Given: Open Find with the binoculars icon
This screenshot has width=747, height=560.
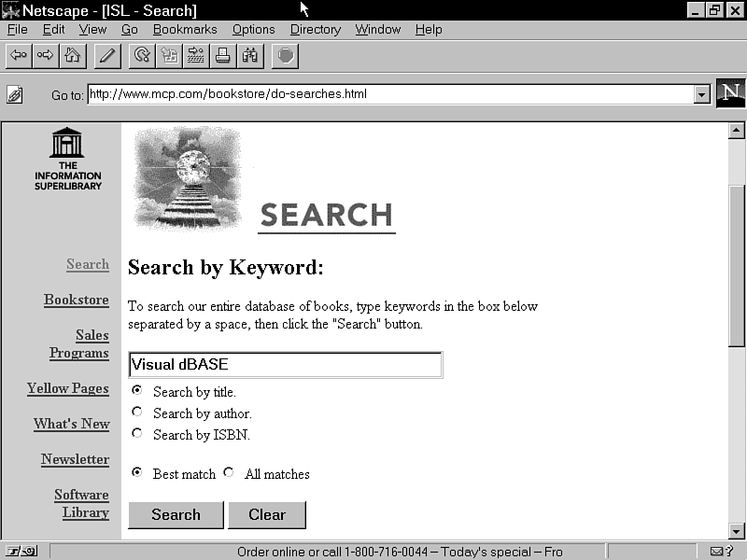Looking at the screenshot, I should pos(250,56).
